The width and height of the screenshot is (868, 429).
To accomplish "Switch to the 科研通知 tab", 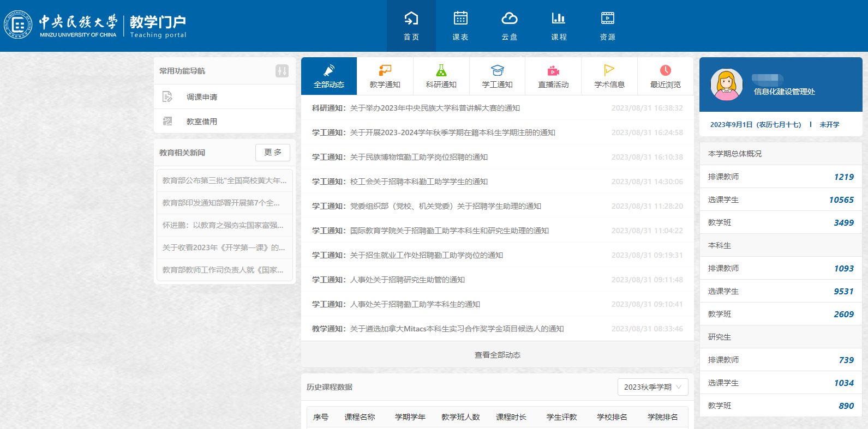I will point(441,76).
